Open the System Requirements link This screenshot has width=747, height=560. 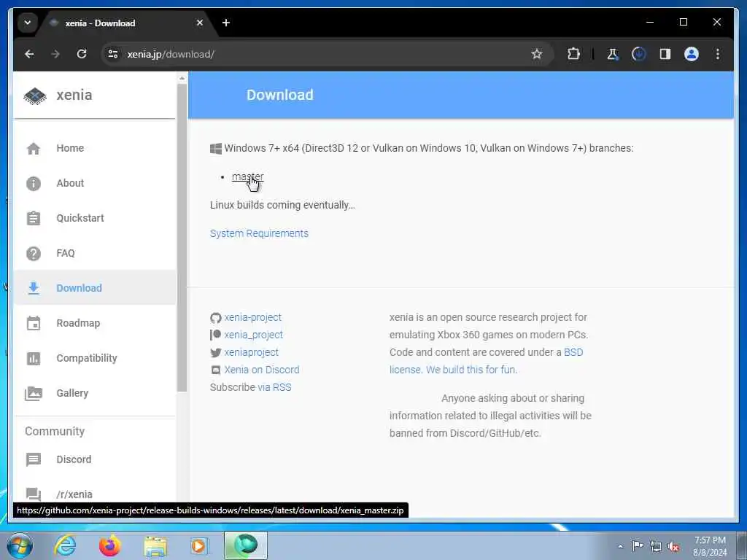click(x=259, y=233)
